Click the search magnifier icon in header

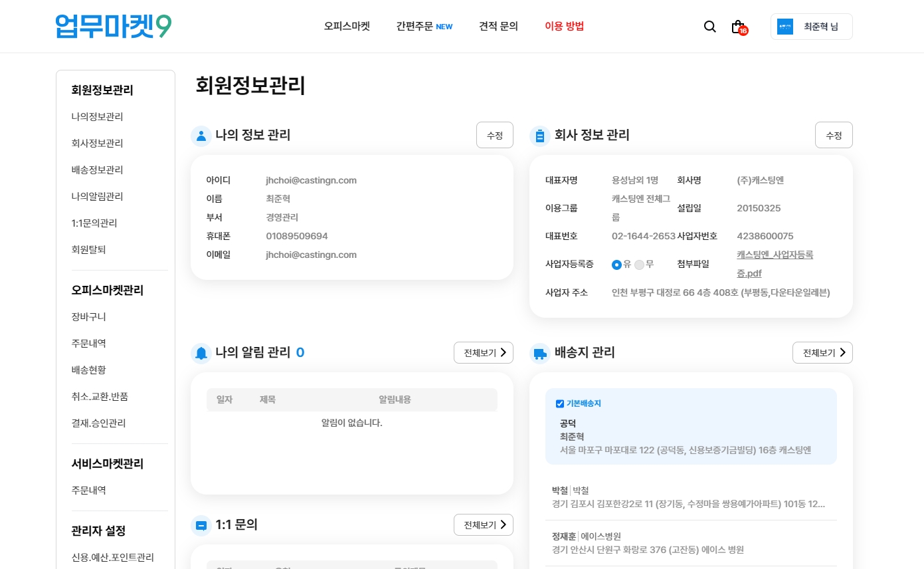click(709, 27)
